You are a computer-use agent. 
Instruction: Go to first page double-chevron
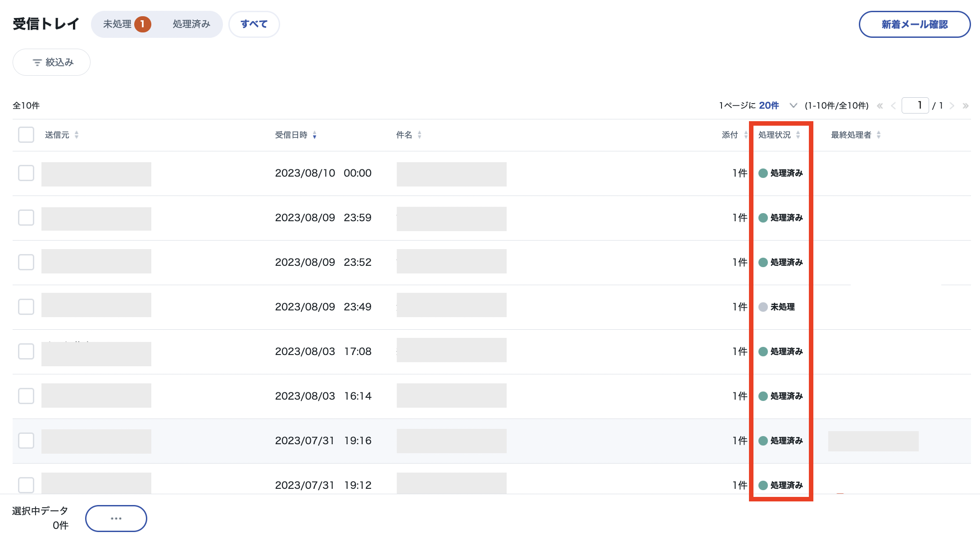coord(880,106)
